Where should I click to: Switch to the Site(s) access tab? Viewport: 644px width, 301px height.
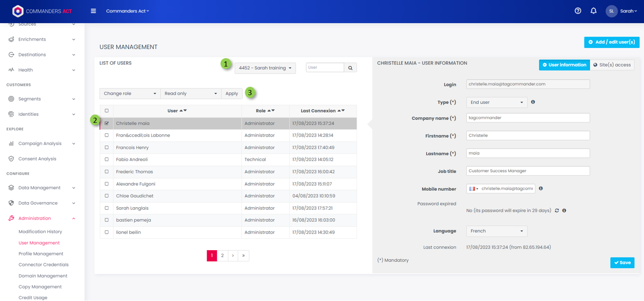point(612,65)
